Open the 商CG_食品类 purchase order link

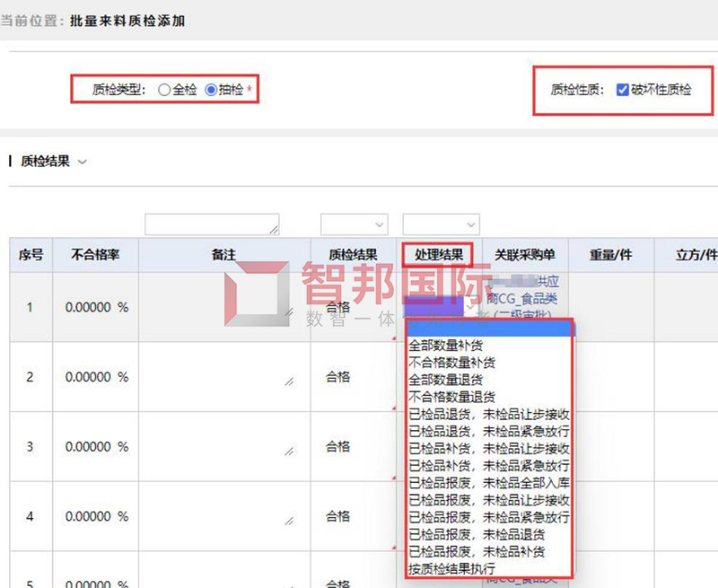521,298
